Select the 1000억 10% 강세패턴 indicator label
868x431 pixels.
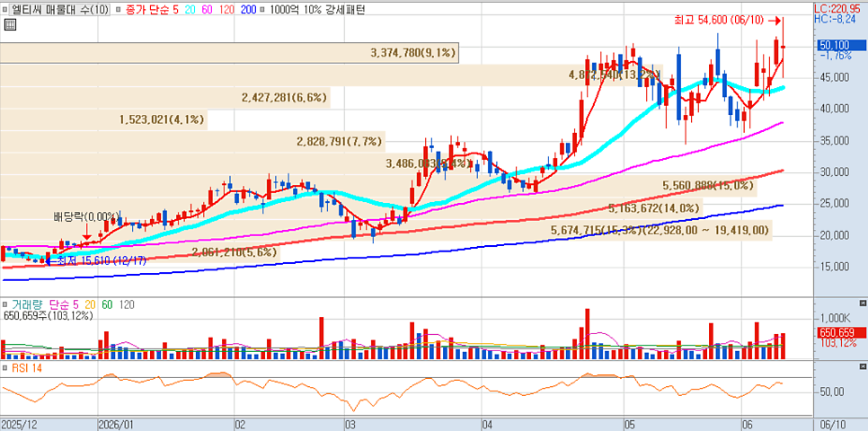[316, 9]
